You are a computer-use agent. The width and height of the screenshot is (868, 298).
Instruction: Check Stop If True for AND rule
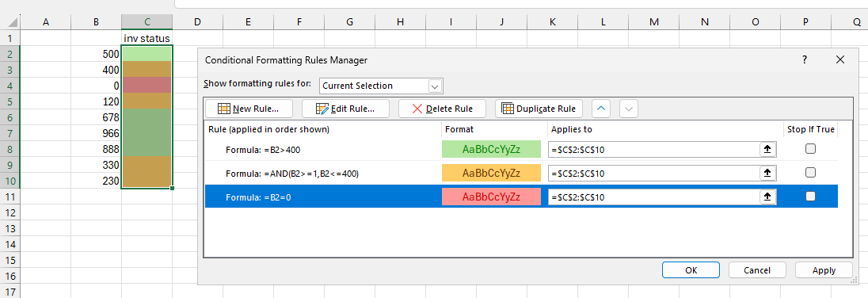(x=810, y=172)
